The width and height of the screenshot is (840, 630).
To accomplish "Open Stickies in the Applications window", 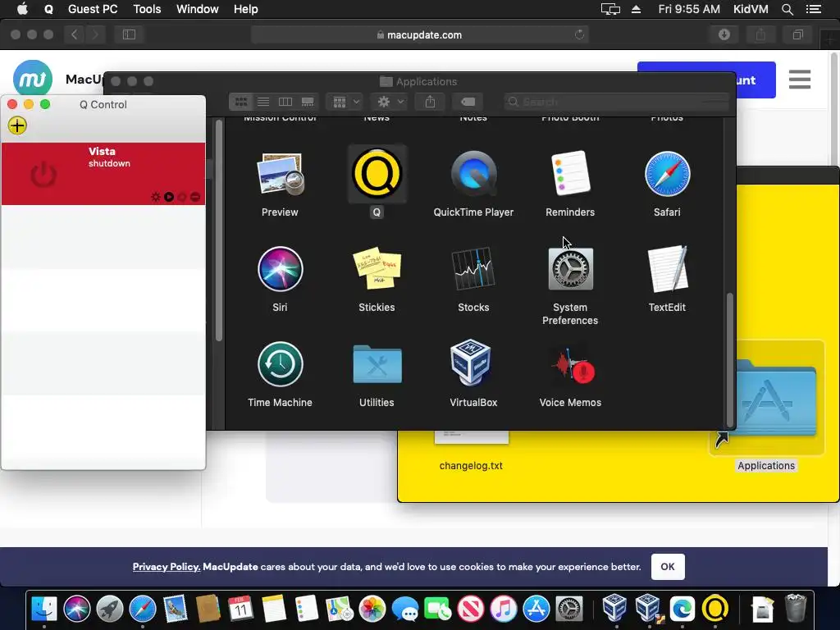I will click(377, 269).
